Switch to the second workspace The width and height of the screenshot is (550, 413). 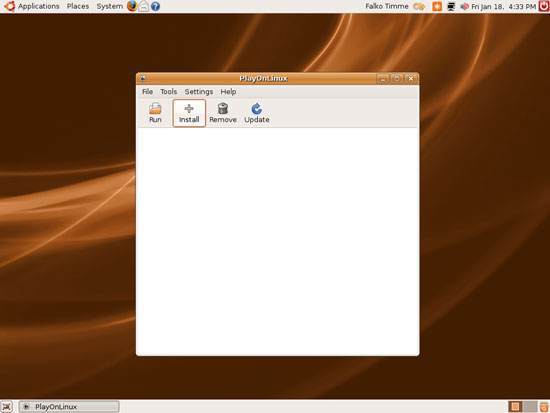pyautogui.click(x=530, y=407)
